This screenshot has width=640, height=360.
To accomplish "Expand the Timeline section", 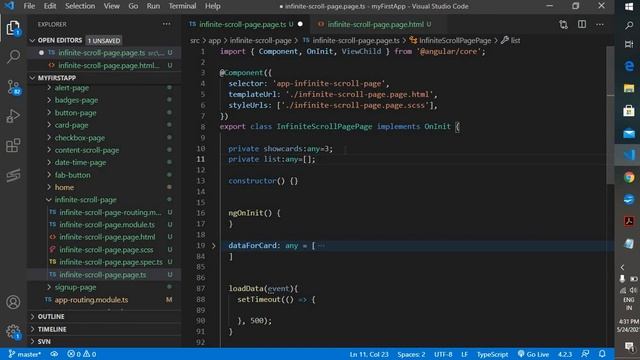I will point(52,329).
